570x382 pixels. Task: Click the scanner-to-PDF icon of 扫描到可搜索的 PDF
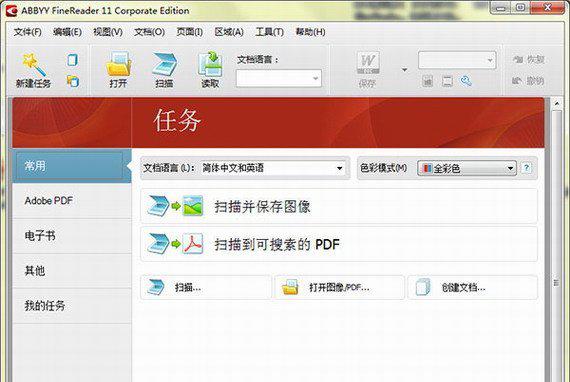point(175,244)
